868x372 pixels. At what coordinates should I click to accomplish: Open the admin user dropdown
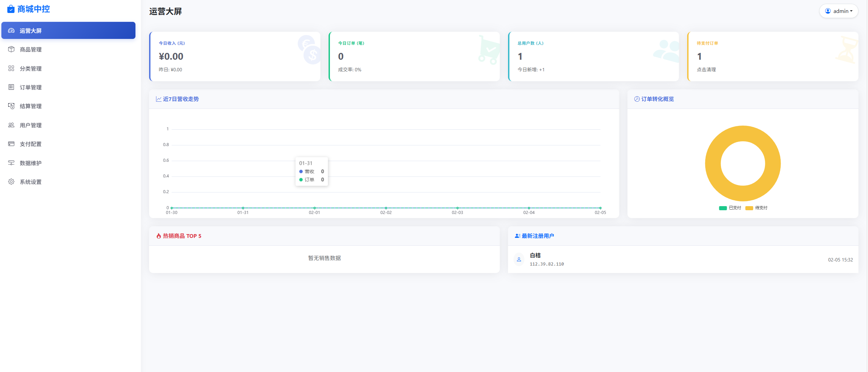click(x=838, y=11)
